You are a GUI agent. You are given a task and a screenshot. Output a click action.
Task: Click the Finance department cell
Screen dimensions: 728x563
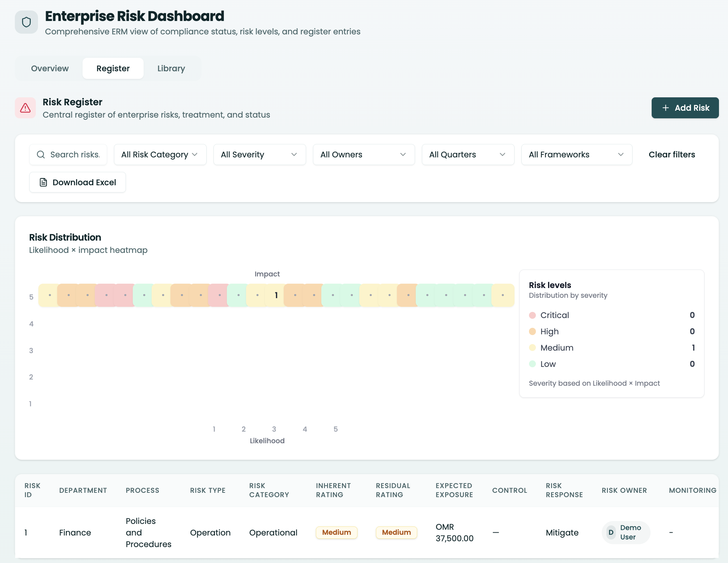tap(75, 533)
